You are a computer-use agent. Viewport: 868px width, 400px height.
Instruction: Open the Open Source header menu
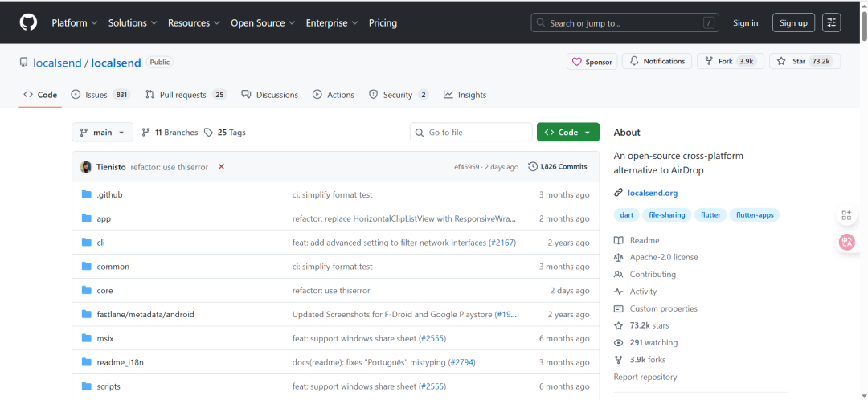(263, 23)
